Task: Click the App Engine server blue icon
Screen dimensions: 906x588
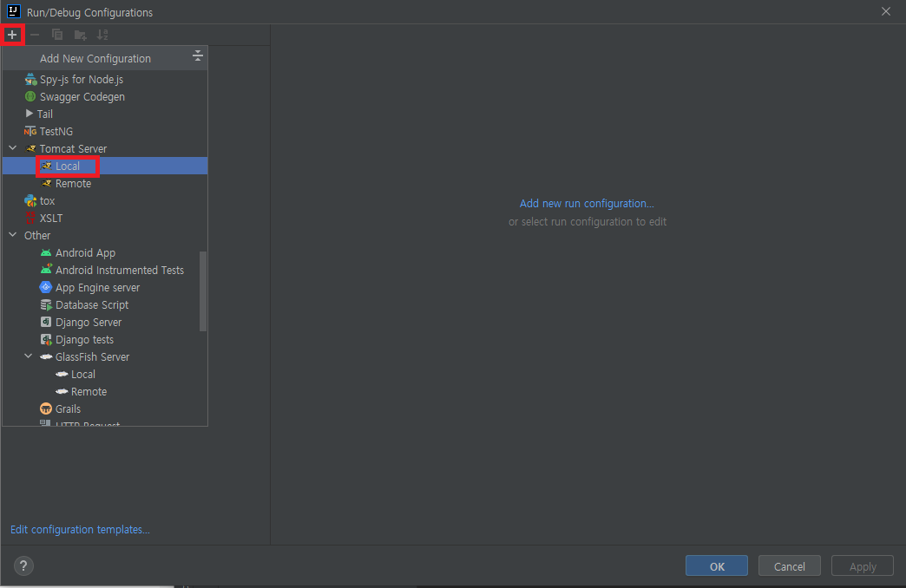Action: (46, 287)
